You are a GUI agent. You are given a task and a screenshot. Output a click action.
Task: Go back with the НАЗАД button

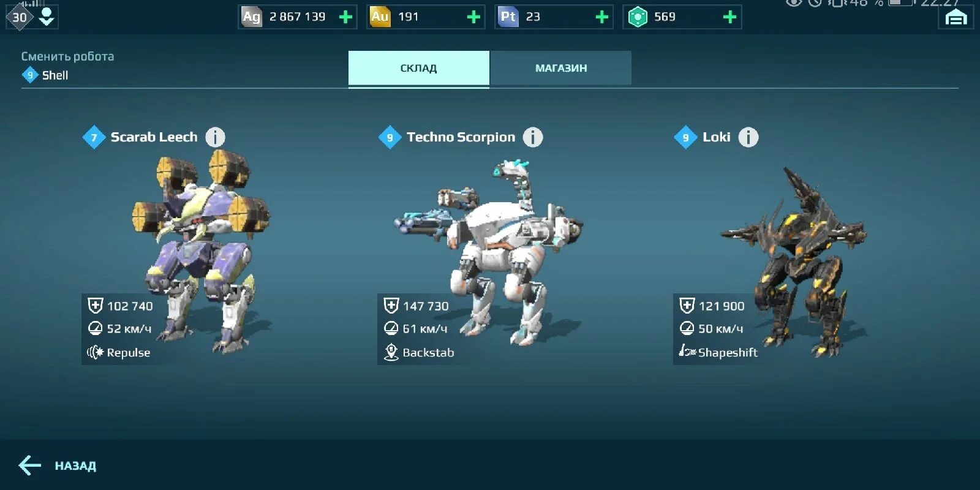pos(75,466)
